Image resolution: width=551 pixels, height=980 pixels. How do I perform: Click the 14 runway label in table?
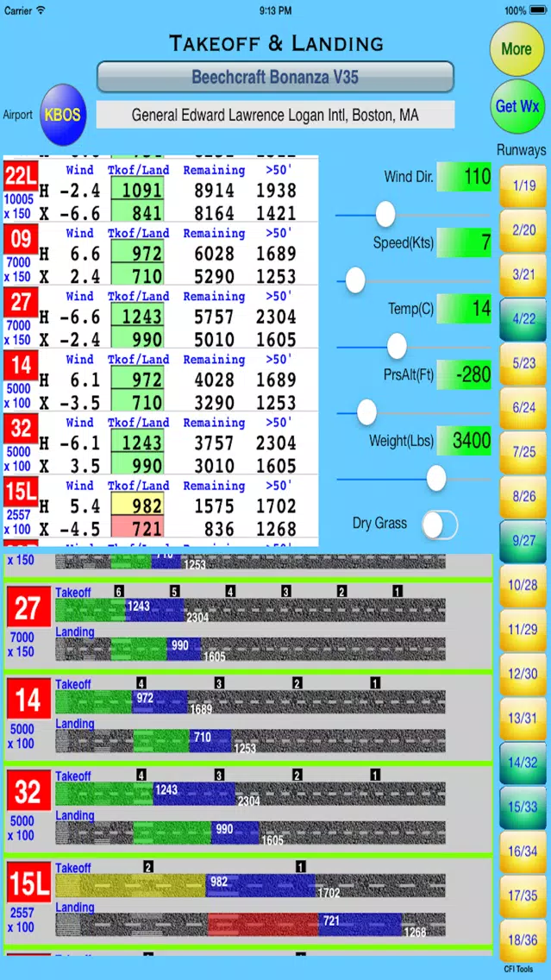point(22,367)
